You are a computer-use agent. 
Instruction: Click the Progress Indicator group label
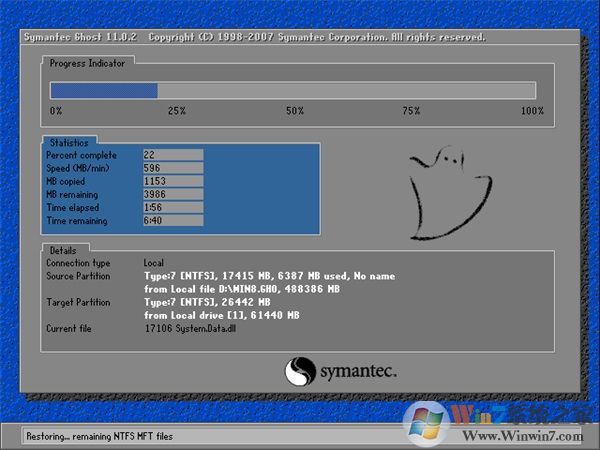(x=87, y=62)
